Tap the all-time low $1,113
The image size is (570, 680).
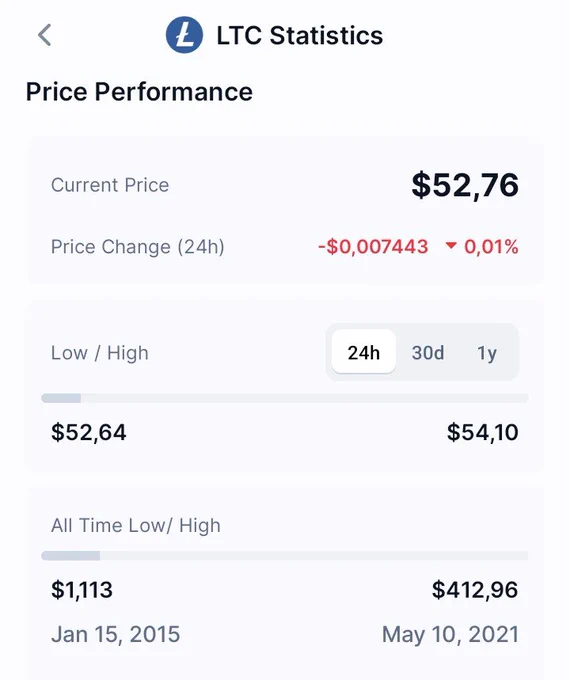82,590
